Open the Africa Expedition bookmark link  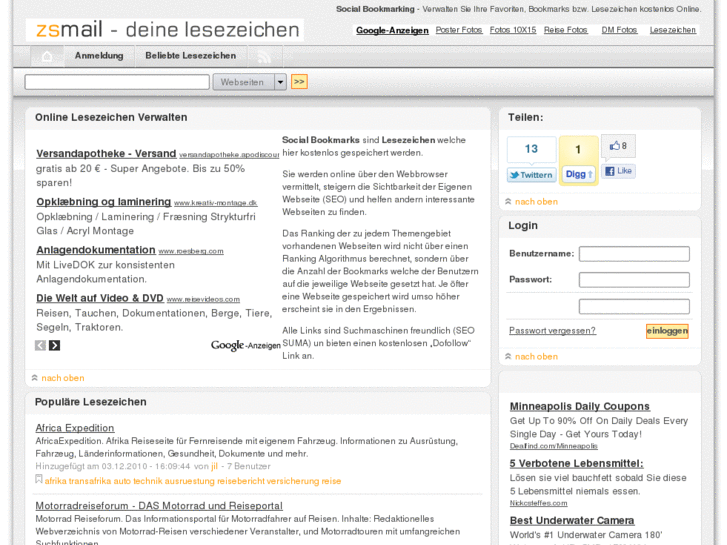[75, 428]
